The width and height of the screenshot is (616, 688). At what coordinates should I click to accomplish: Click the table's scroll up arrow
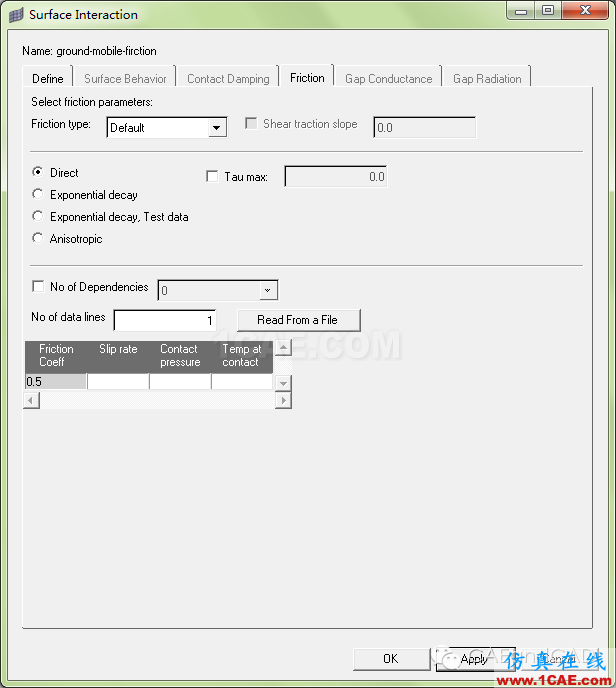click(283, 348)
